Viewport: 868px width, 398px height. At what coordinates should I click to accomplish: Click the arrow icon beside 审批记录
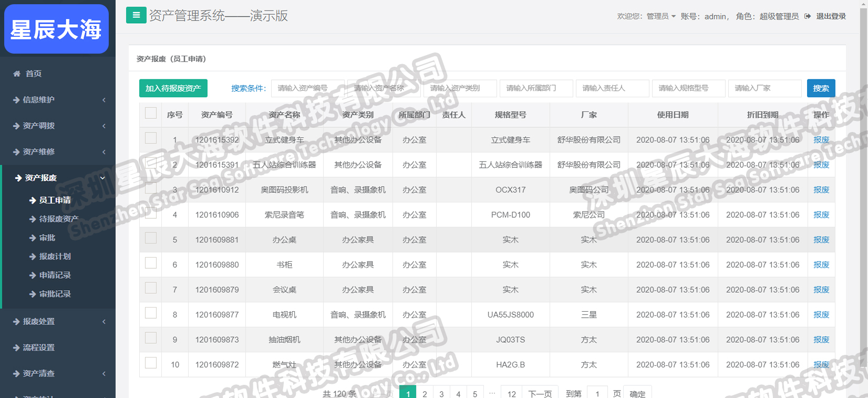(x=33, y=294)
